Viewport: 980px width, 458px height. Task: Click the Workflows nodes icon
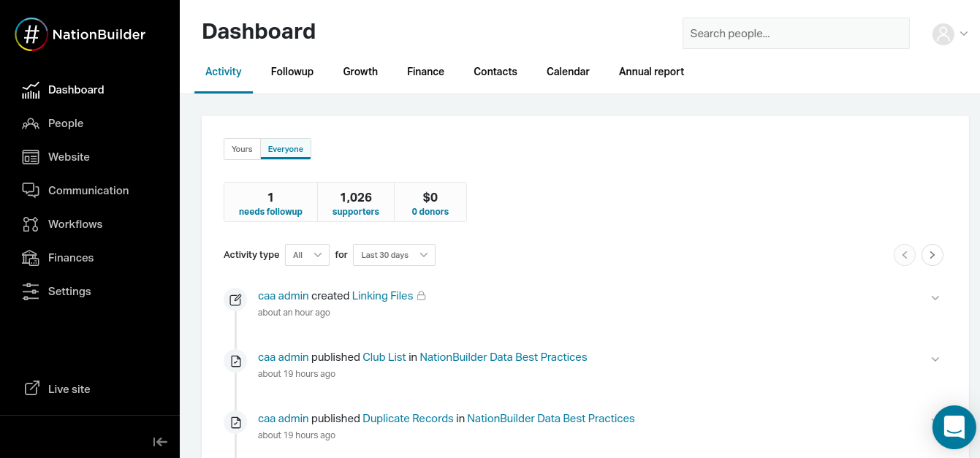31,224
